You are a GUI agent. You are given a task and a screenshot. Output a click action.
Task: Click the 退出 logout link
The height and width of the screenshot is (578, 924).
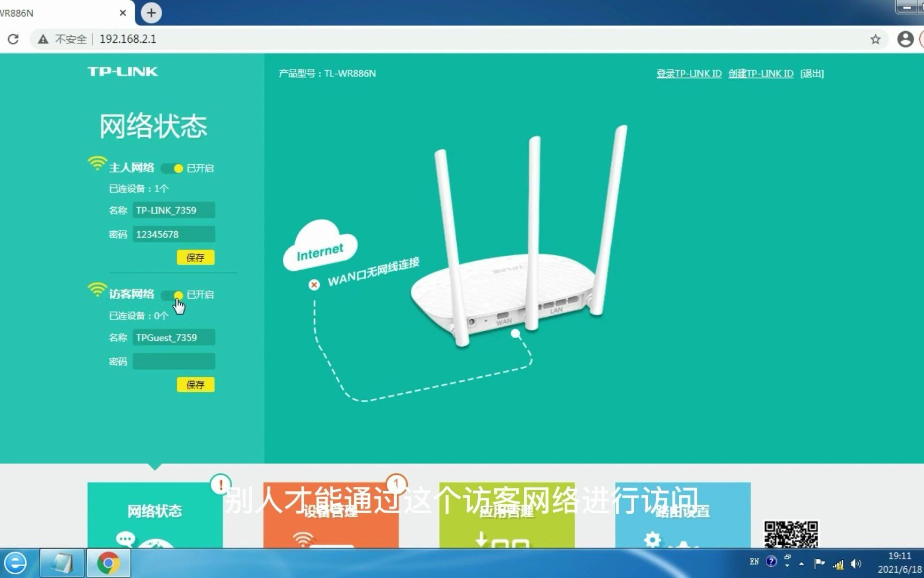(812, 73)
